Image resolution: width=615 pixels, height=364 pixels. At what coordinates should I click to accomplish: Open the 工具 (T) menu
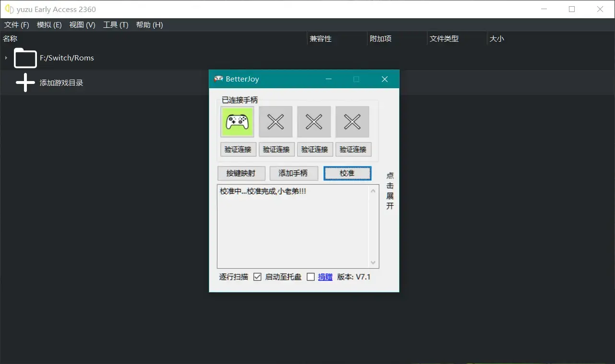click(x=116, y=25)
